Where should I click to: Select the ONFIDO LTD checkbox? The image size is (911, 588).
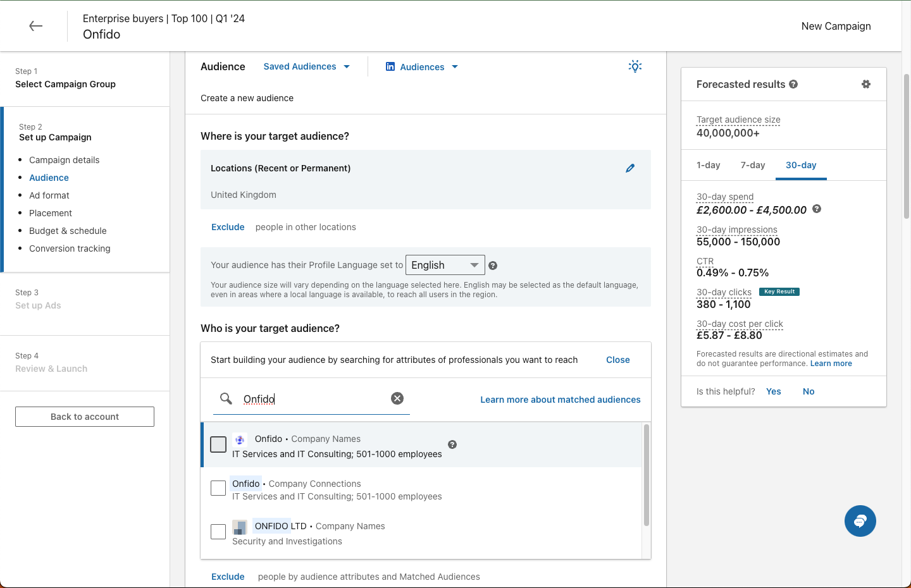pos(218,532)
